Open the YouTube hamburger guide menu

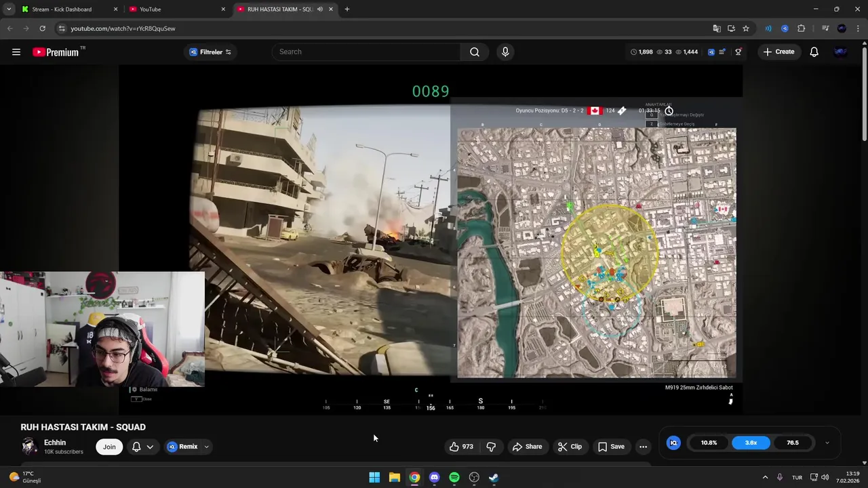pos(16,52)
